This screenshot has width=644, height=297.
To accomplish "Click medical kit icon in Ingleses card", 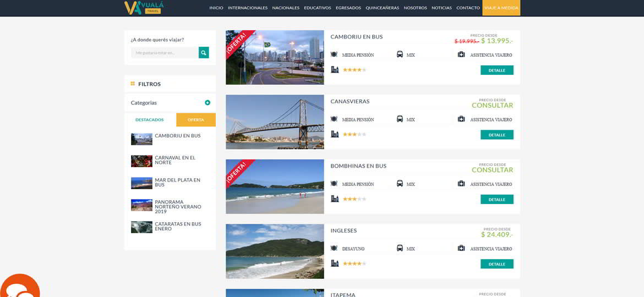I will click(461, 248).
